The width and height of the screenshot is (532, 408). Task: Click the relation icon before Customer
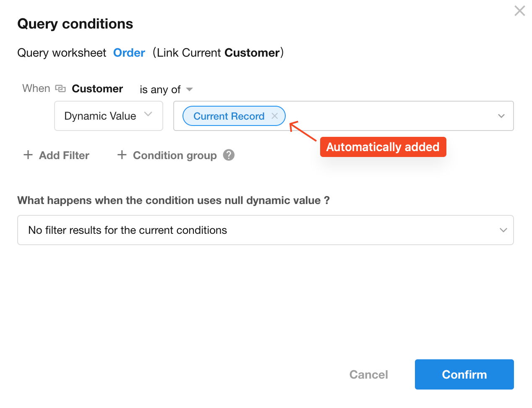click(x=61, y=89)
